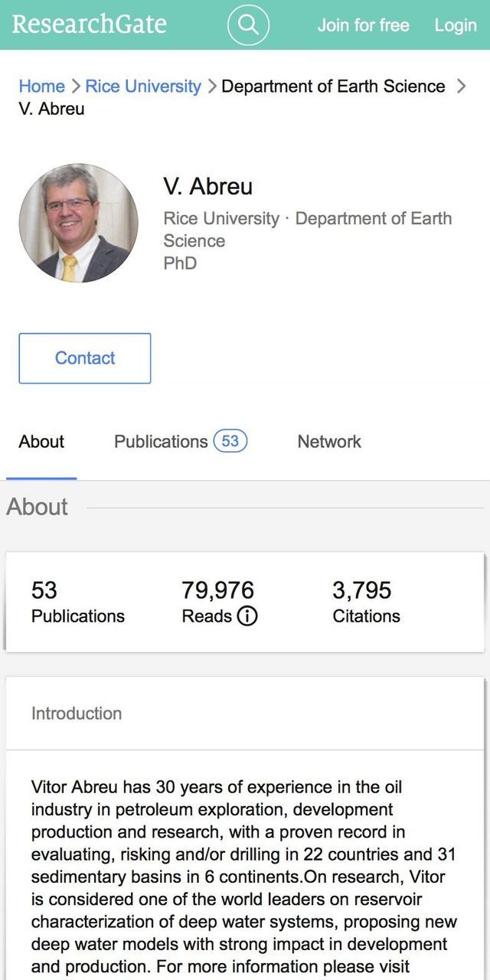Click the breadcrumb chevron after Earth Science
The width and height of the screenshot is (490, 980).
coord(461,87)
